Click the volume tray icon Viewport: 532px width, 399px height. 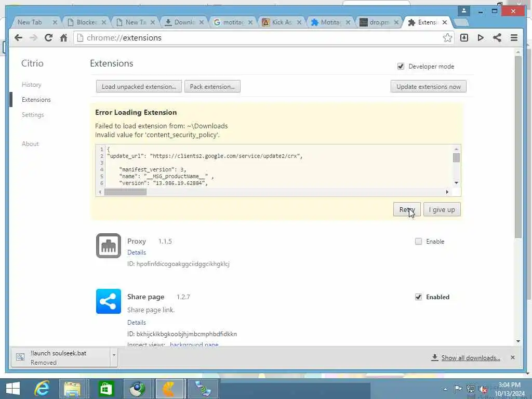[483, 389]
